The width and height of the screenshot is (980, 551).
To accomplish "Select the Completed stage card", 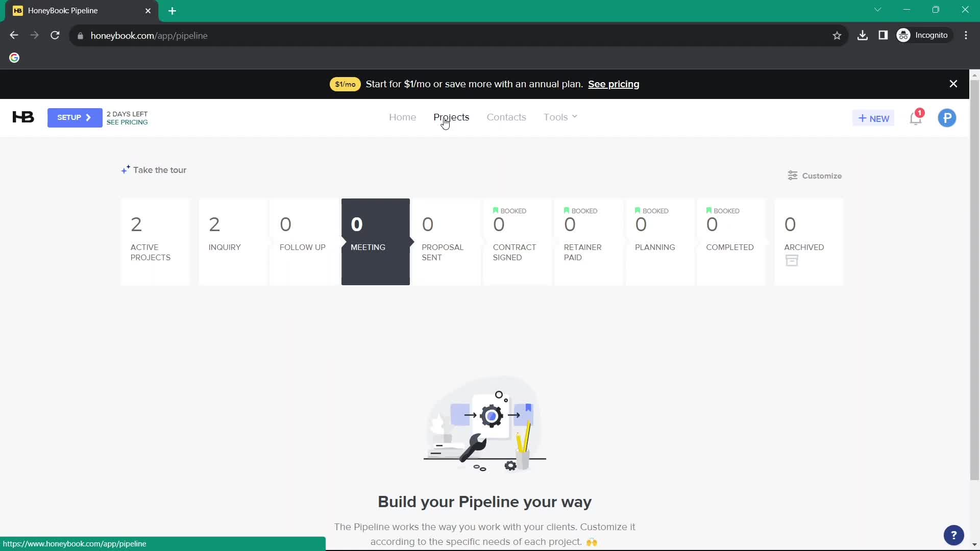I will click(x=731, y=242).
